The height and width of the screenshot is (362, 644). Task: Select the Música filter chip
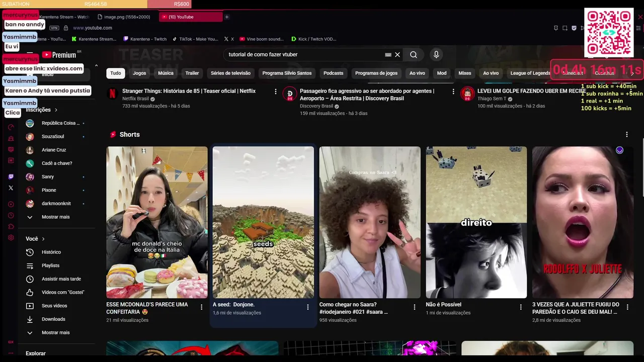coord(166,73)
